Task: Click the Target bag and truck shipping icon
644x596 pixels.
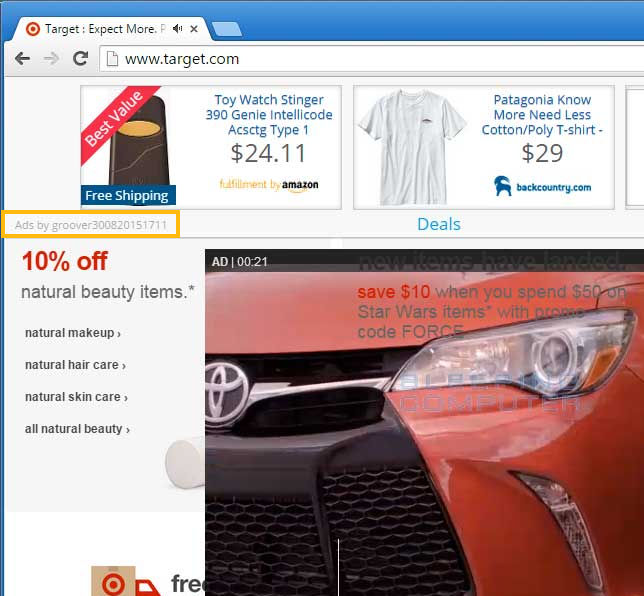Action: [126, 581]
